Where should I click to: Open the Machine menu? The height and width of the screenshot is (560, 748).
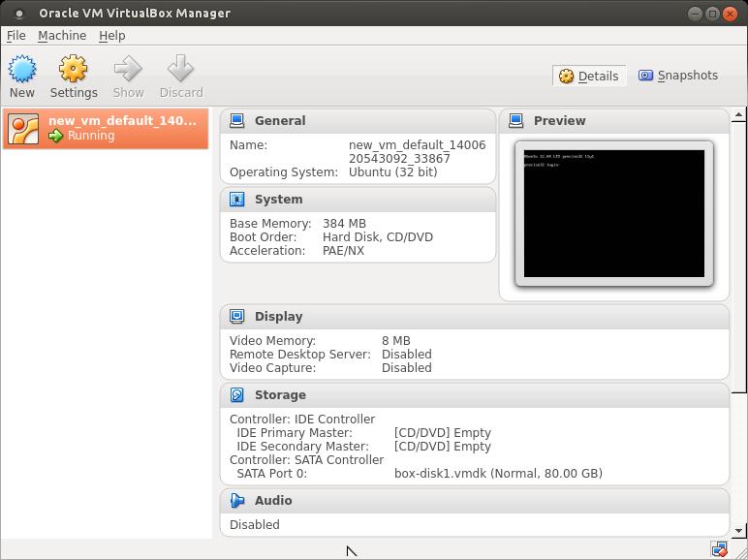click(62, 36)
